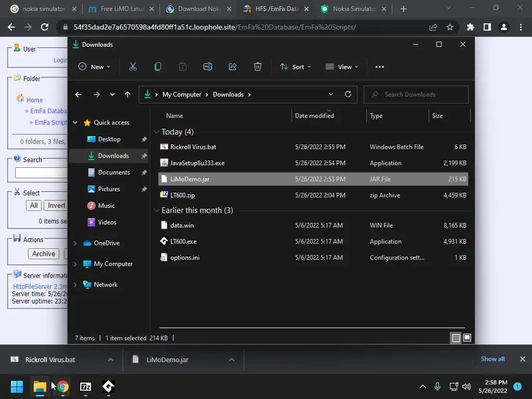Expand the recent locations chevron
532x399 pixels.
coord(112,95)
